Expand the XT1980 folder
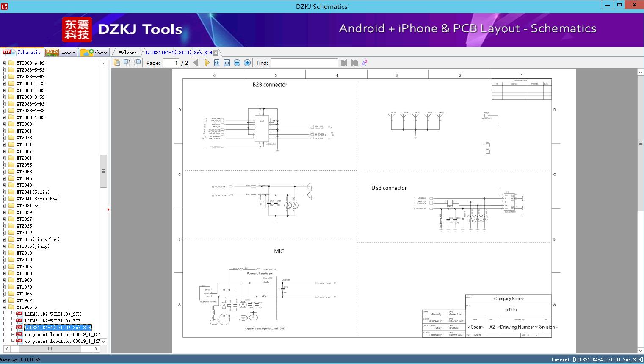This screenshot has width=644, height=364. pos(5,280)
